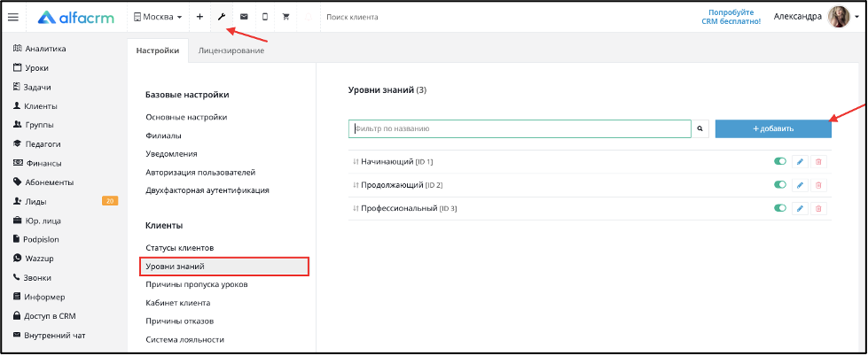The image size is (868, 356).
Task: Toggle the Продолжающий level switch
Action: coord(780,184)
